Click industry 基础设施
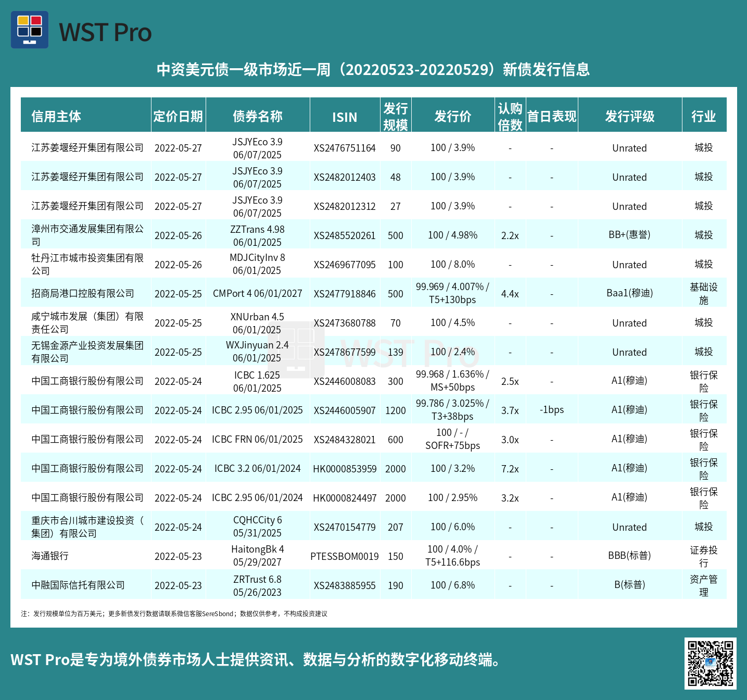The image size is (747, 700). tap(704, 294)
